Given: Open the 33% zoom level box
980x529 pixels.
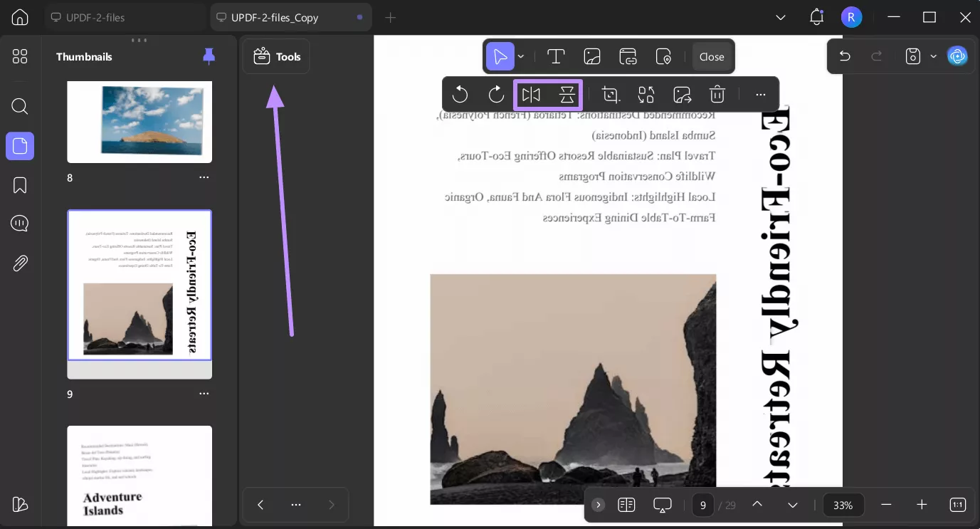Looking at the screenshot, I should (x=843, y=505).
